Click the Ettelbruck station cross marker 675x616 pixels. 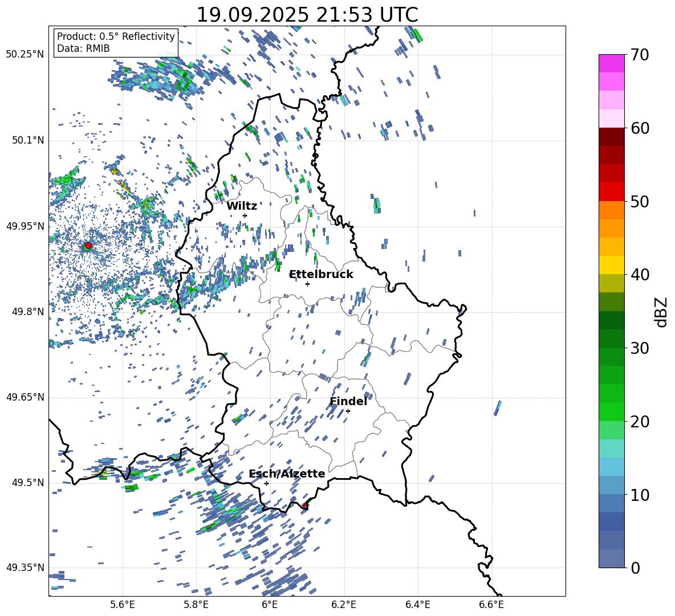point(307,284)
